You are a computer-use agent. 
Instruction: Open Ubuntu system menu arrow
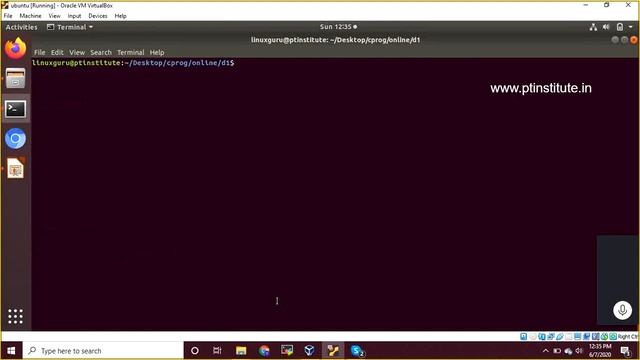tap(631, 27)
